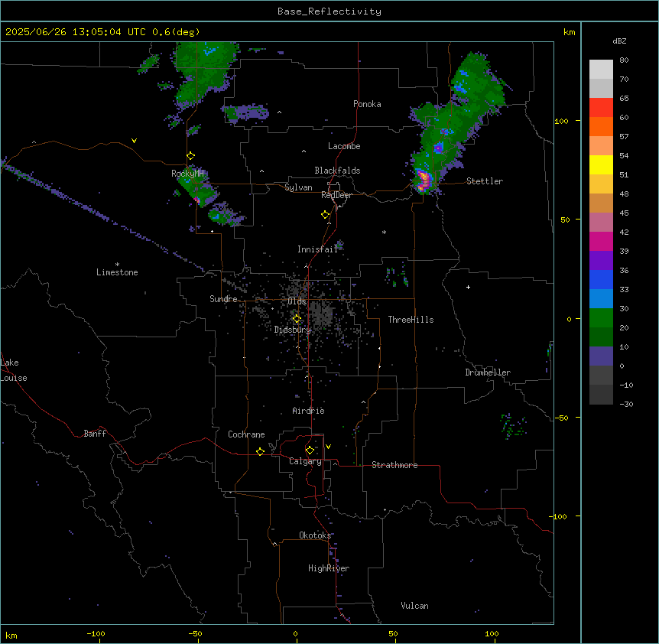Select the asterisk marker east of Innisfail
The height and width of the screenshot is (644, 659).
pos(384,232)
